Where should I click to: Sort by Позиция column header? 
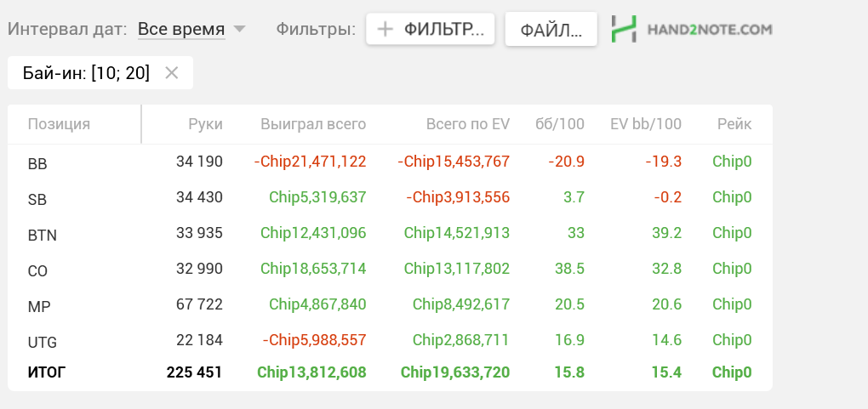(59, 124)
